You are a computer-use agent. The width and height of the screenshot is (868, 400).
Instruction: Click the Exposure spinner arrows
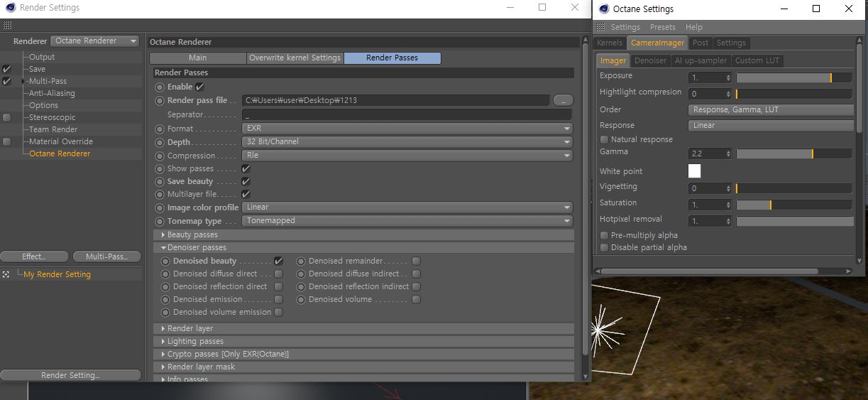pyautogui.click(x=728, y=77)
